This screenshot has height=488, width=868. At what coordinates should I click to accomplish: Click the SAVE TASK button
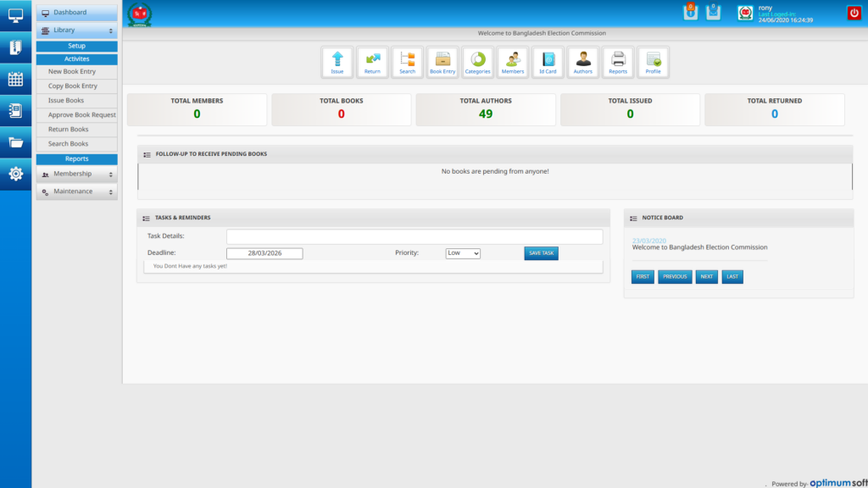tap(540, 252)
